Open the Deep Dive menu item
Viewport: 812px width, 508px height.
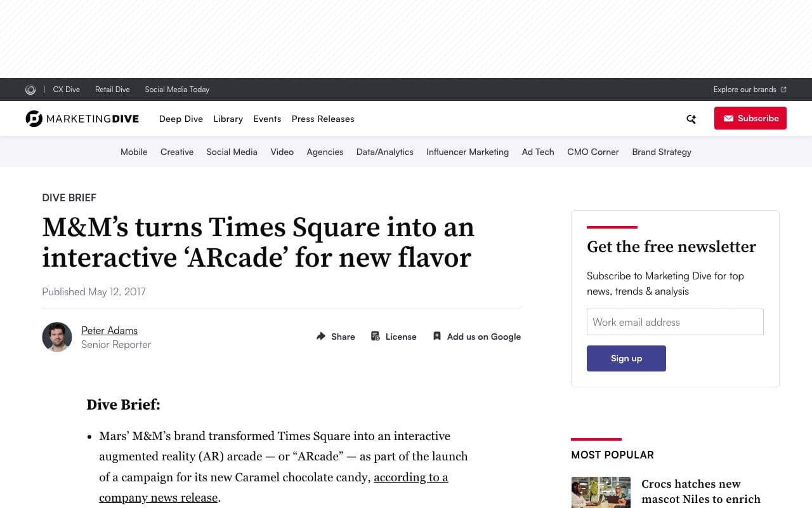pos(181,119)
